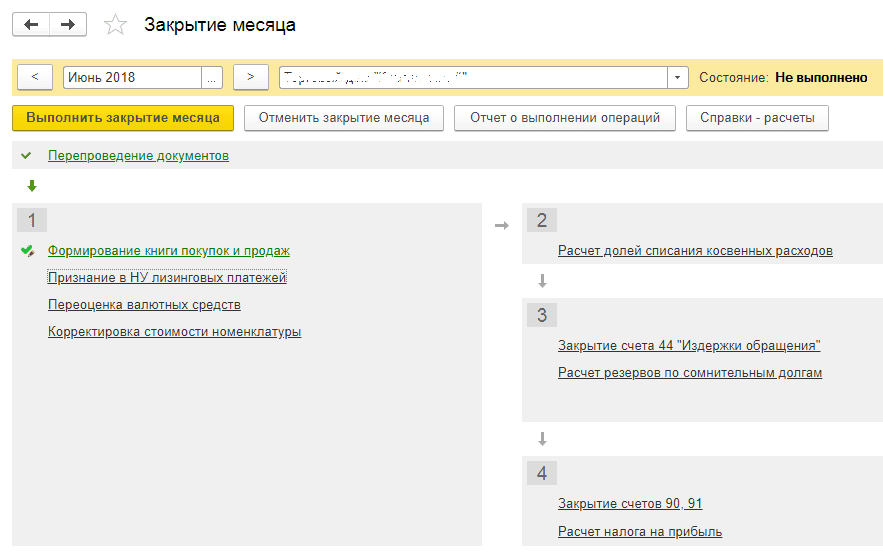The width and height of the screenshot is (883, 553).
Task: Open Отчет о выполнении операций
Action: point(565,118)
